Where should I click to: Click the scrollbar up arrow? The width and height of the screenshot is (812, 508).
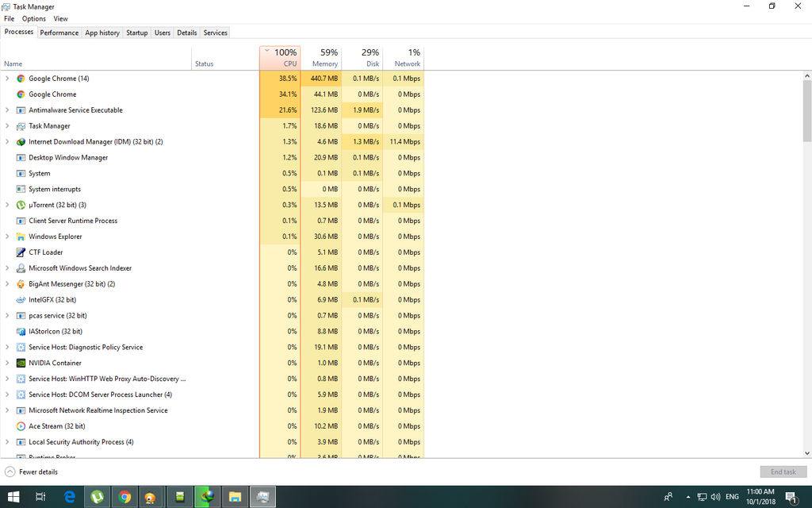[x=807, y=75]
